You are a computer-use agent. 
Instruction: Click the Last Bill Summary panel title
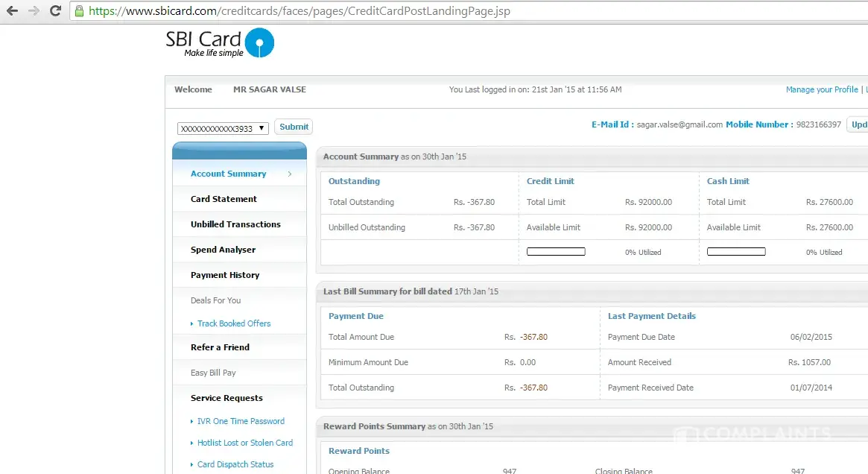pyautogui.click(x=411, y=291)
